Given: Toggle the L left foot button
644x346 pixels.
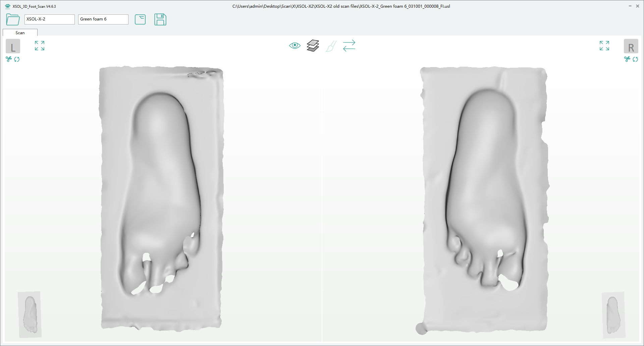Looking at the screenshot, I should point(13,47).
